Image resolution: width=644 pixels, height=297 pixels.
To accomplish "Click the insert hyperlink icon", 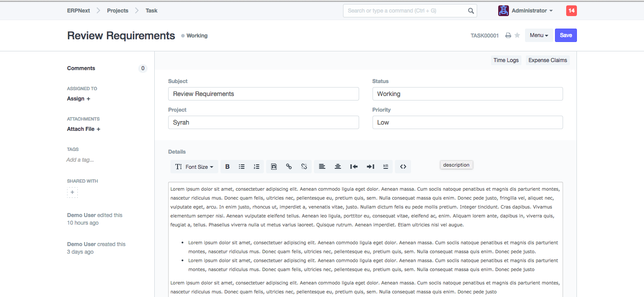I will point(289,167).
